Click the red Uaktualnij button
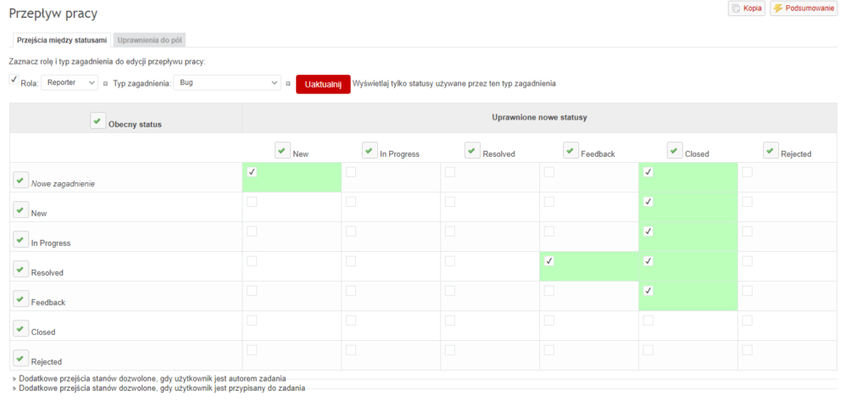 click(x=323, y=85)
